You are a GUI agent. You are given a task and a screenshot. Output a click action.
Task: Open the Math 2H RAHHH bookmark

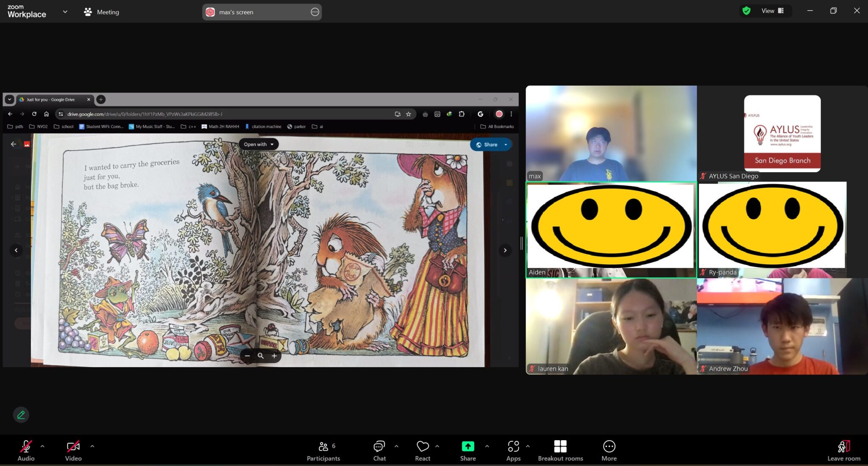220,126
